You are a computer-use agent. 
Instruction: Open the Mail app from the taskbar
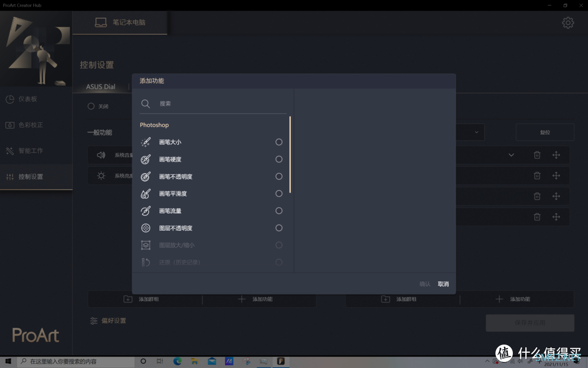(212, 361)
